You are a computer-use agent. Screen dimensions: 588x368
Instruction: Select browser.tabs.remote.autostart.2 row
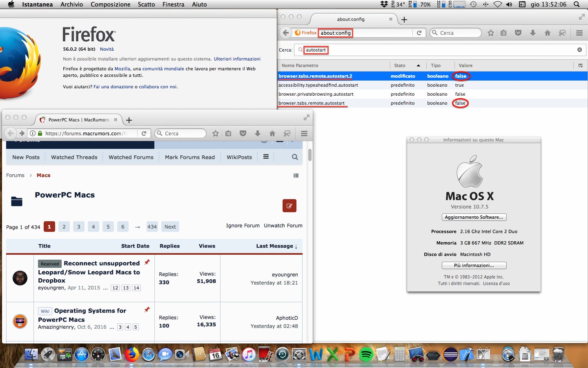(432, 76)
